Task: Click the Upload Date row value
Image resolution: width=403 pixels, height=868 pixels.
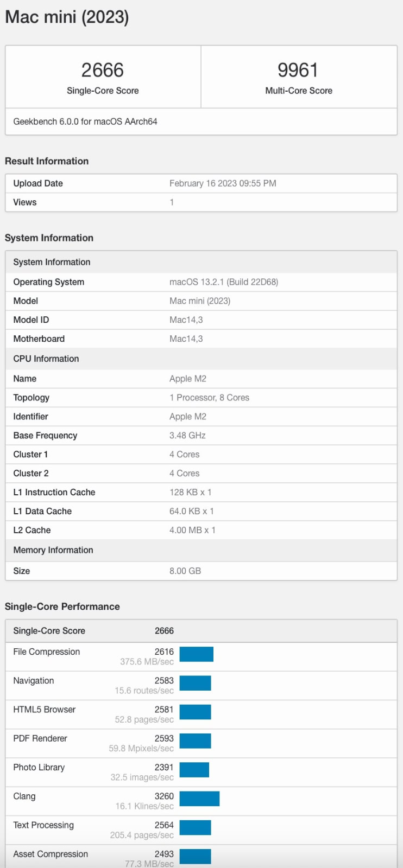Action: pos(223,183)
